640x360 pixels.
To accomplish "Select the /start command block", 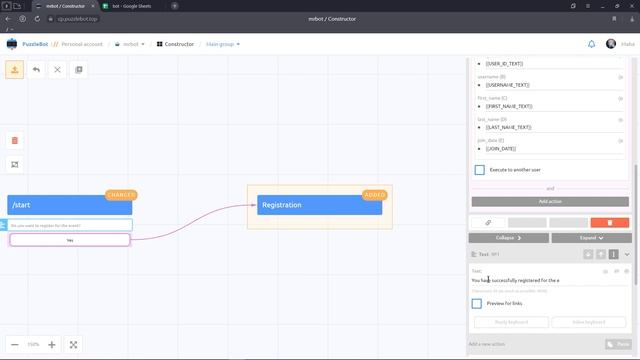I will point(70,205).
